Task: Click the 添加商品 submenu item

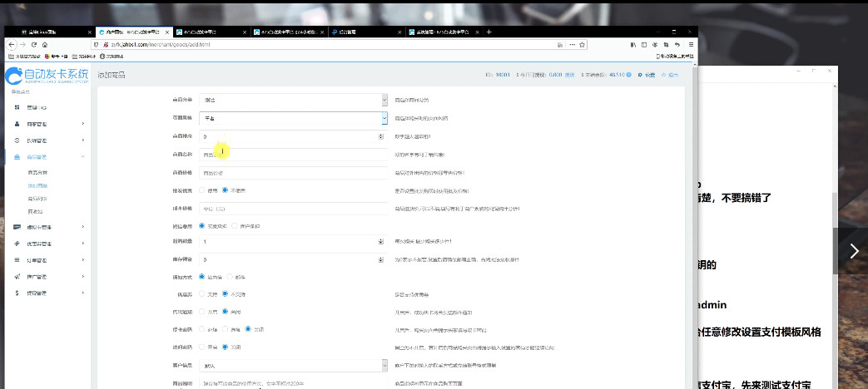Action: pyautogui.click(x=37, y=185)
